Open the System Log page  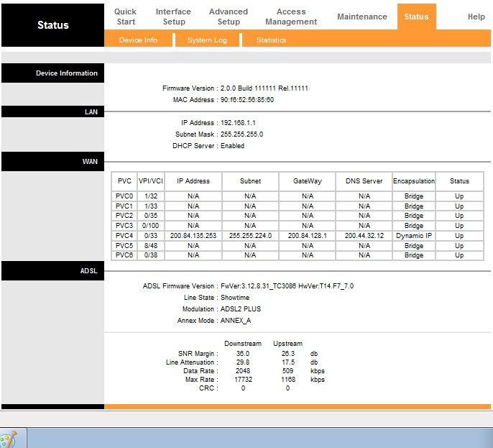207,40
